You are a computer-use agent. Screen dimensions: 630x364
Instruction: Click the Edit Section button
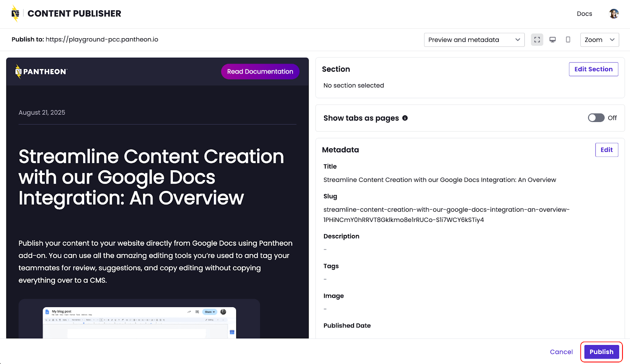tap(593, 69)
